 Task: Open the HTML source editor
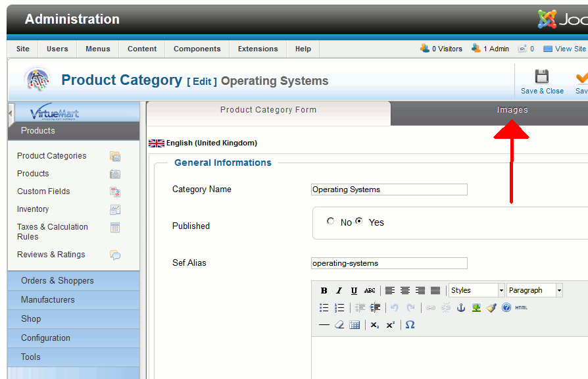coord(521,307)
